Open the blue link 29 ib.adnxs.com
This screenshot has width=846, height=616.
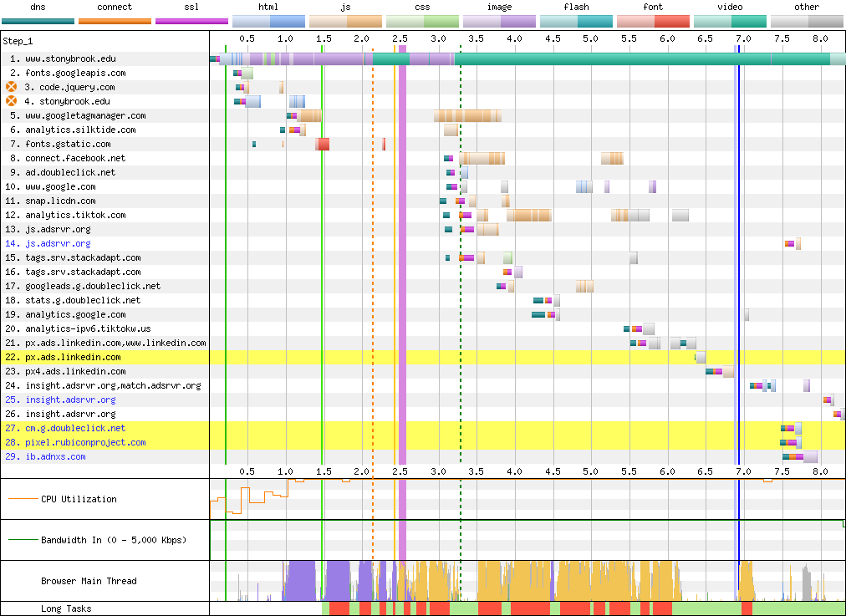[x=45, y=456]
